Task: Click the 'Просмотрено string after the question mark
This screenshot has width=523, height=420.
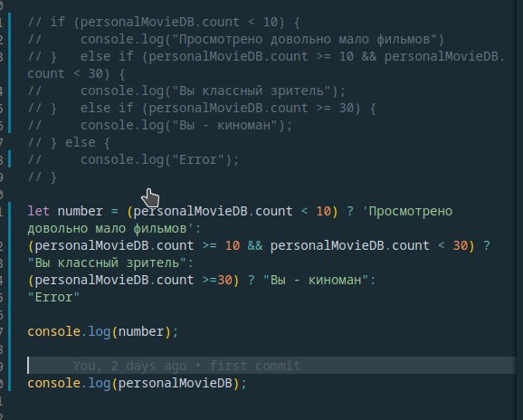Action: pos(407,211)
